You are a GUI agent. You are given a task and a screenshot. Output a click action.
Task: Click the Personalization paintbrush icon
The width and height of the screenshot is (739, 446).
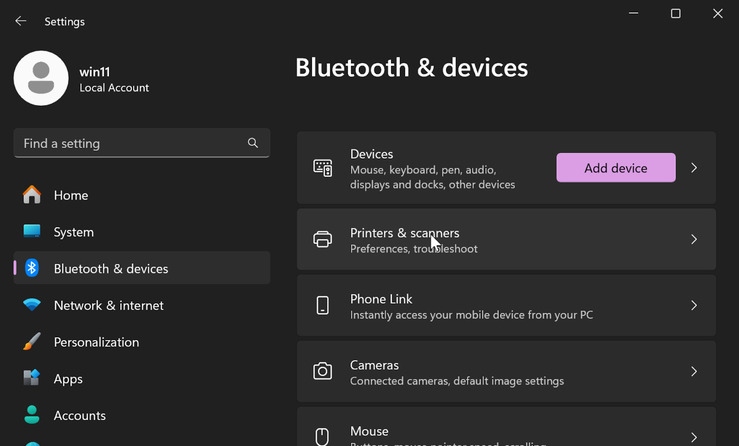coord(32,341)
